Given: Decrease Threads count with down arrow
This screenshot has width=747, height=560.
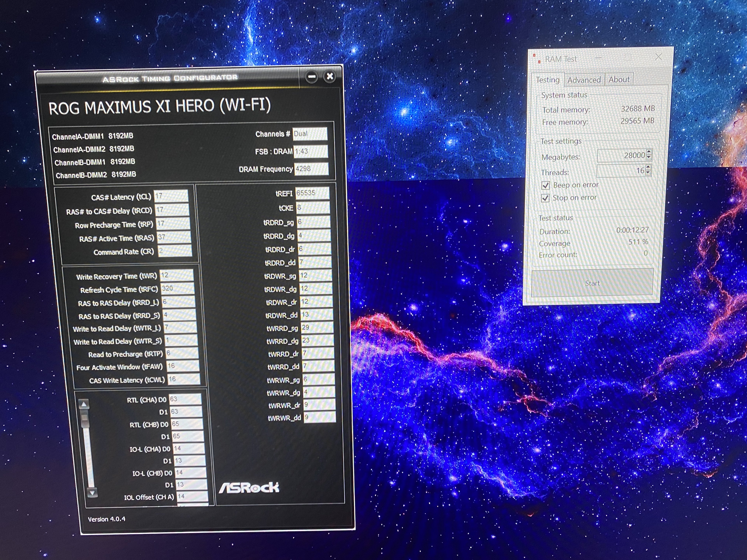Looking at the screenshot, I should pyautogui.click(x=648, y=173).
